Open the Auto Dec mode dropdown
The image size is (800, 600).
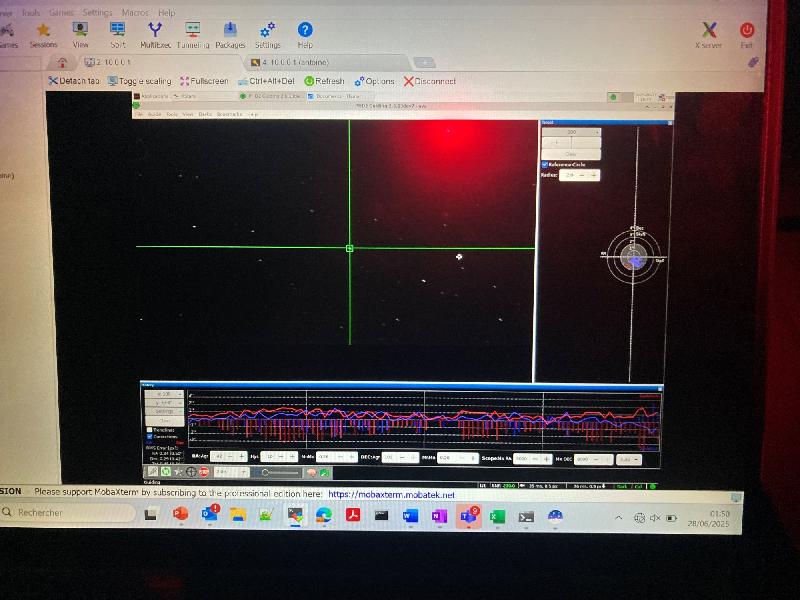629,459
